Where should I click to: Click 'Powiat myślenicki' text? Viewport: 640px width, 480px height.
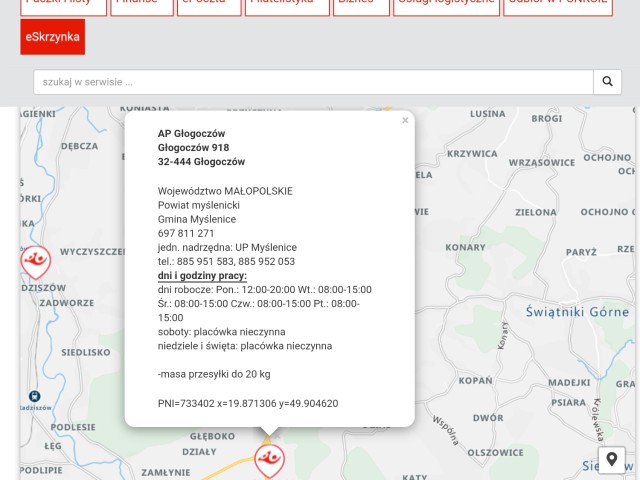(x=198, y=205)
